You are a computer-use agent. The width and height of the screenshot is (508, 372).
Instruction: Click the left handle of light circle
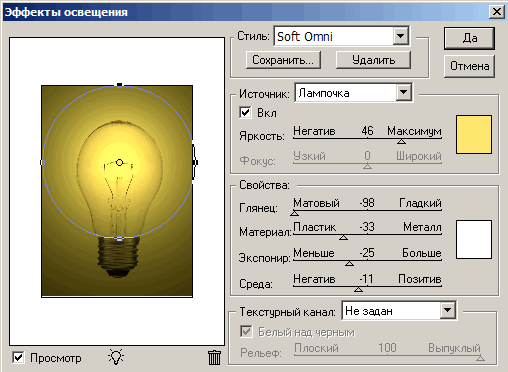tap(42, 163)
